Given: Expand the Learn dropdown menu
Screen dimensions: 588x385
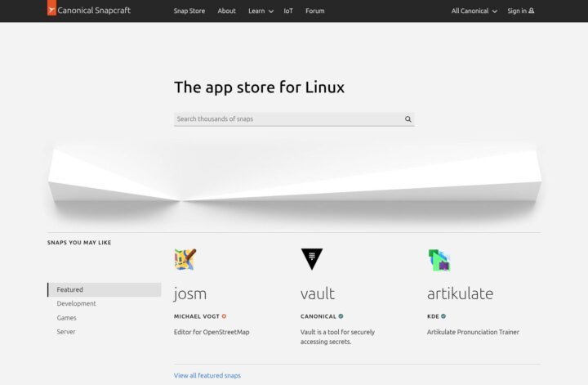Looking at the screenshot, I should (261, 11).
